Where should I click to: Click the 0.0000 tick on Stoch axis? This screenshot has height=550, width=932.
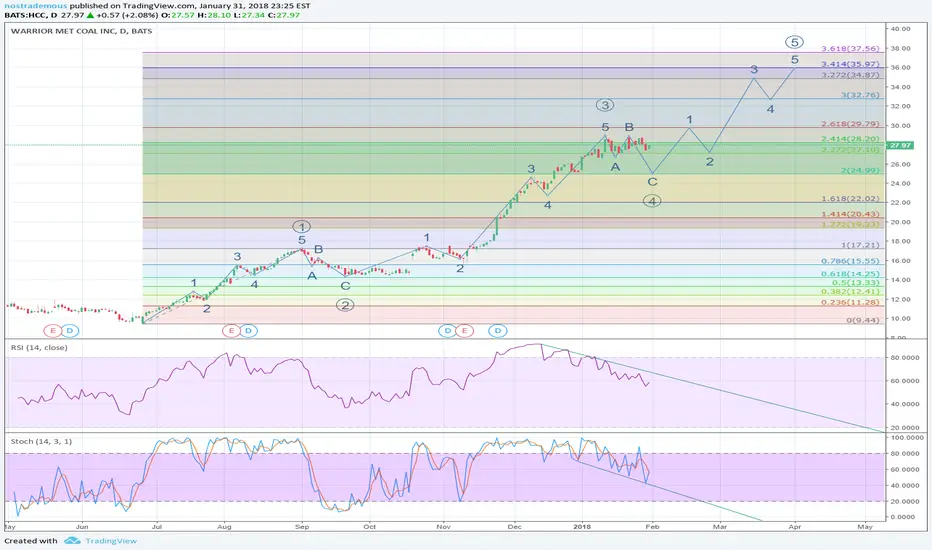[903, 517]
